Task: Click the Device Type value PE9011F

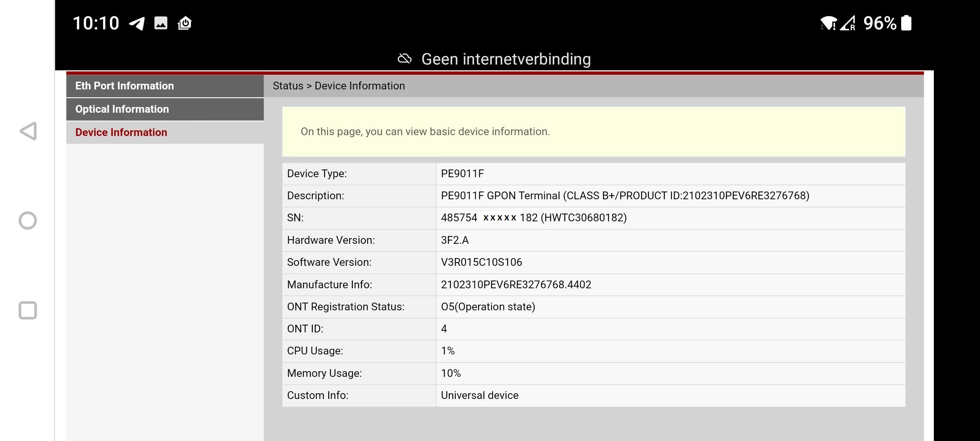Action: coord(462,174)
